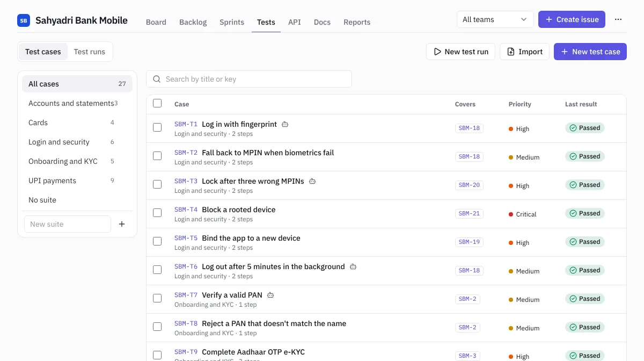Sort by the Priority column header
Viewport: 644px width, 361px height.
click(520, 104)
